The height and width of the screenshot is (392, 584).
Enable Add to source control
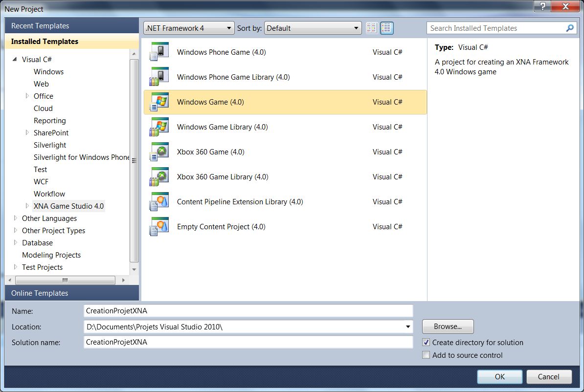[426, 355]
